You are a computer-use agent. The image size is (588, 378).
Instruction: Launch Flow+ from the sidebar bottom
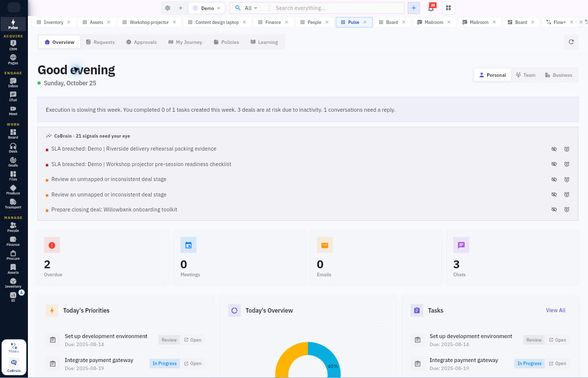point(14,348)
